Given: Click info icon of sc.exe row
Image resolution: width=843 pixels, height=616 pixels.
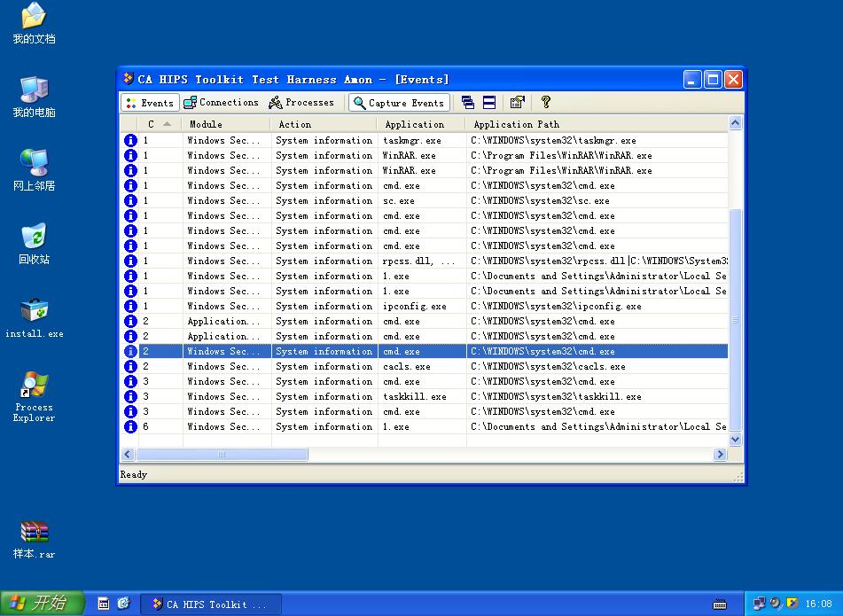Looking at the screenshot, I should tap(130, 200).
